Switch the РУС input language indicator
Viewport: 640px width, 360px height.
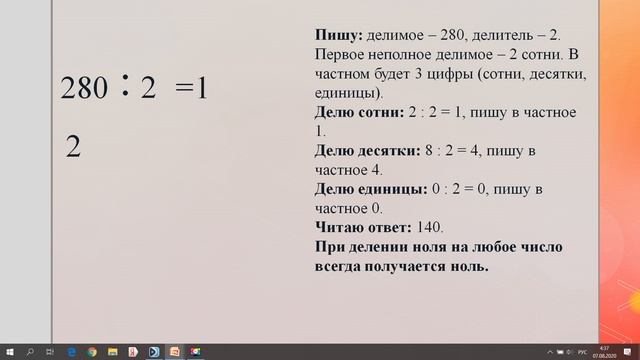(583, 352)
